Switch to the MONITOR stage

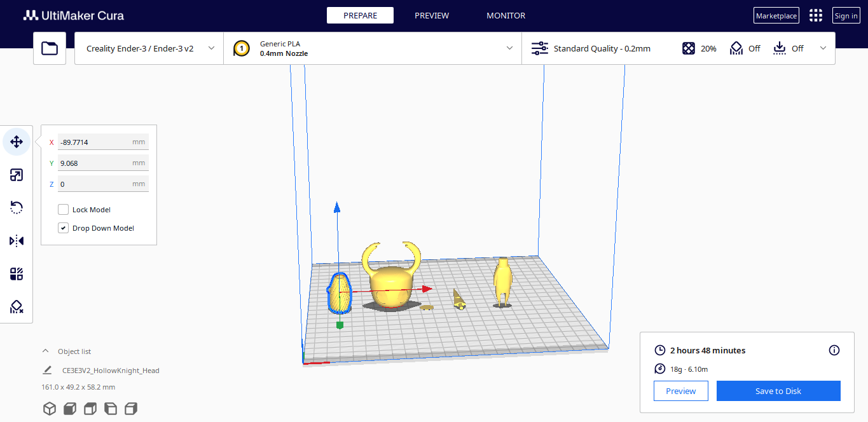506,15
